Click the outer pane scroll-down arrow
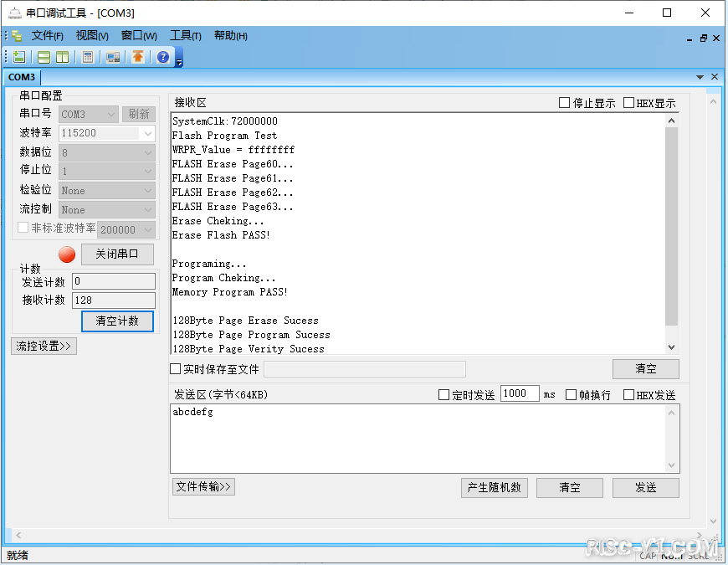 [714, 521]
